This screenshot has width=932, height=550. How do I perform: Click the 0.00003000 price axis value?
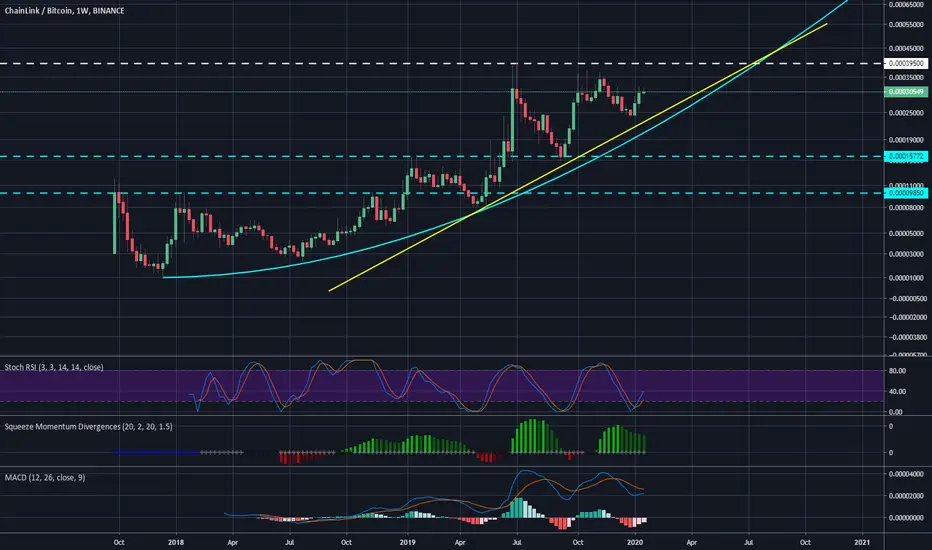click(x=906, y=254)
